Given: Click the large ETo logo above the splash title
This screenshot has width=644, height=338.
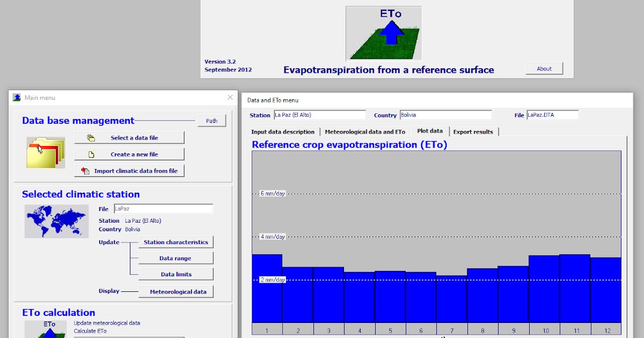Looking at the screenshot, I should coord(384,33).
